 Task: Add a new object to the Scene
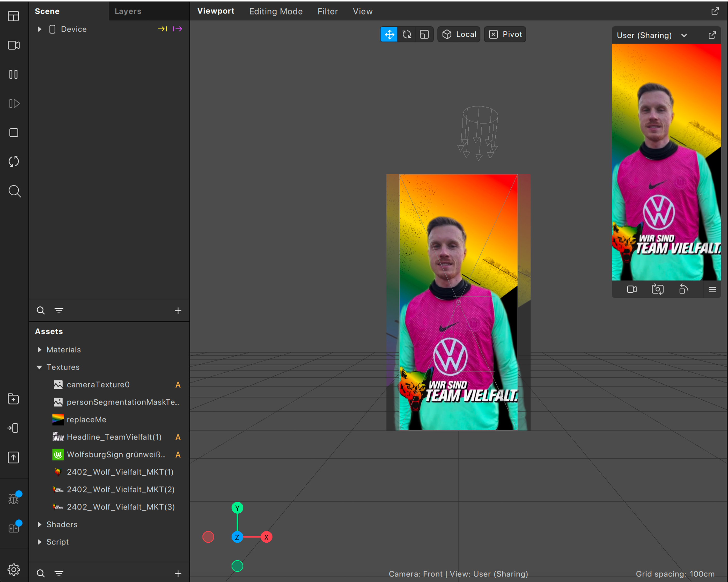click(x=178, y=311)
